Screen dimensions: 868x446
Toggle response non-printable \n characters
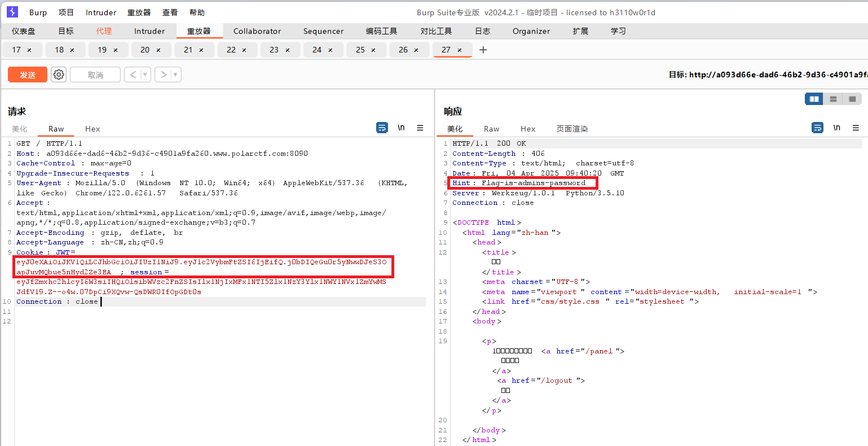pos(837,128)
